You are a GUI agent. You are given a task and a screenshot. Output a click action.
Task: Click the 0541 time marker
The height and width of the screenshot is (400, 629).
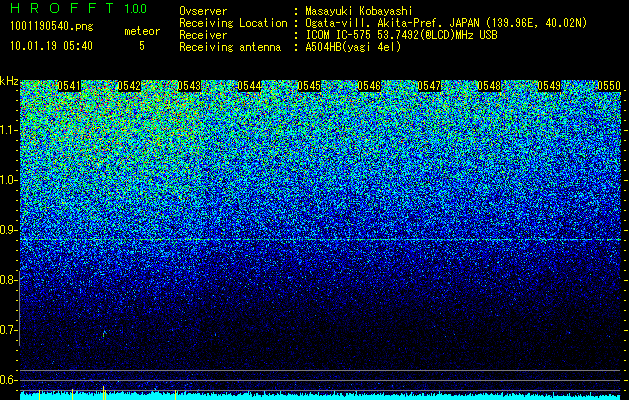(x=69, y=86)
